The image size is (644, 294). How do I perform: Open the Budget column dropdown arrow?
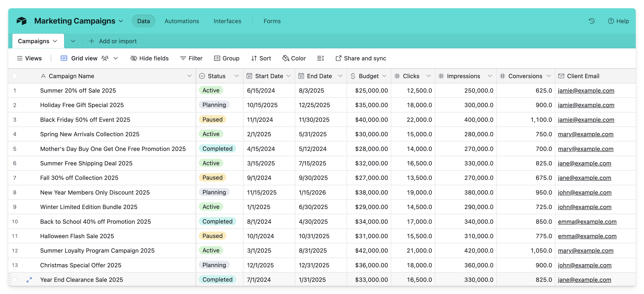(384, 76)
